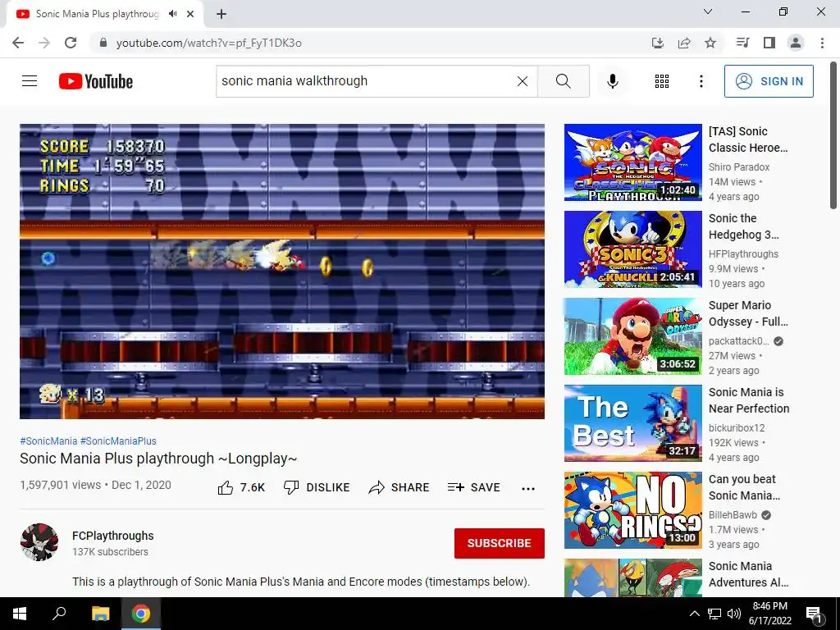840x630 pixels.
Task: Open Windows taskbar search
Action: click(59, 614)
